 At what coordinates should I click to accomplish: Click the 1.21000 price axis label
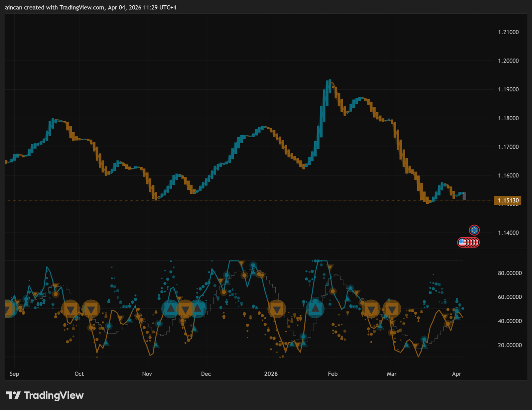coord(508,32)
